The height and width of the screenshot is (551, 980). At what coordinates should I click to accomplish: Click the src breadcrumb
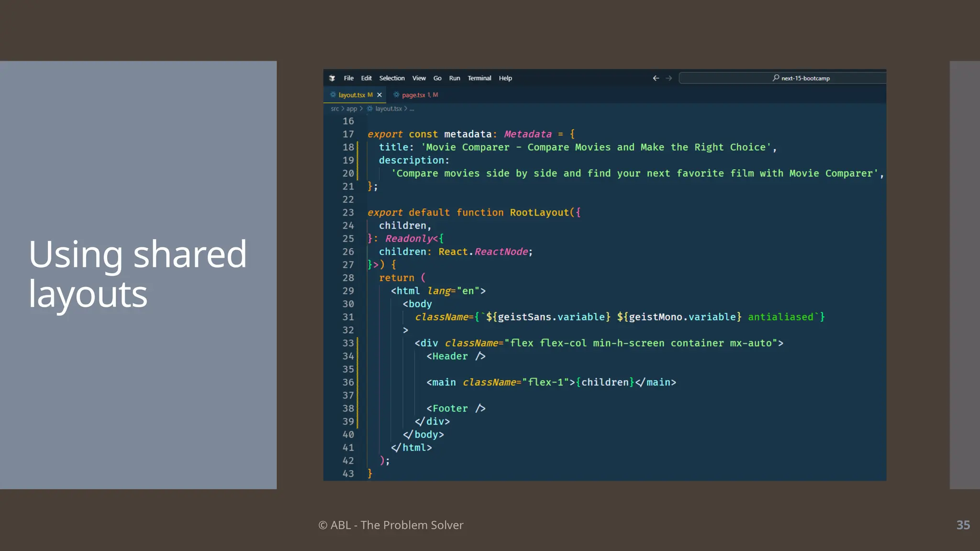[334, 109]
